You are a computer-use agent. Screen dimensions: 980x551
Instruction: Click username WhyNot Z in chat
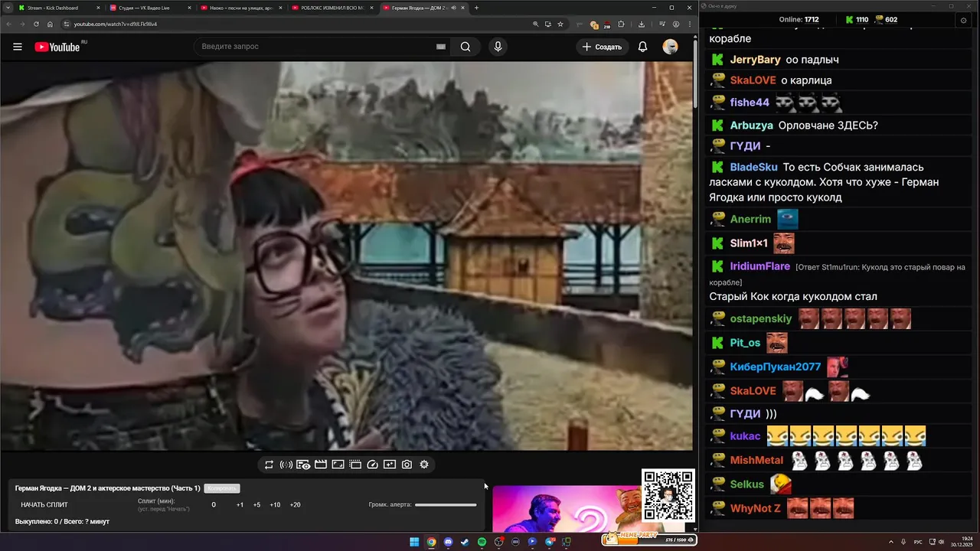point(755,508)
